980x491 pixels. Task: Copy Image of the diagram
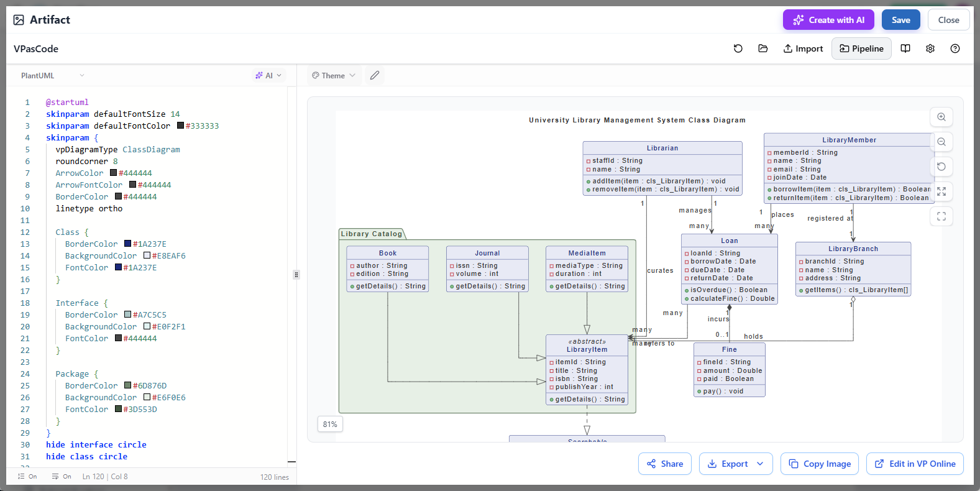click(x=820, y=464)
